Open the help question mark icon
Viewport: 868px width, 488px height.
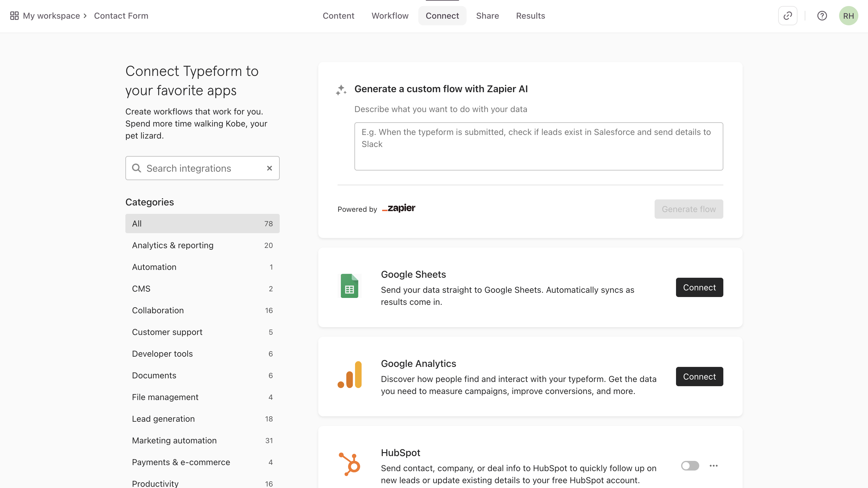click(x=822, y=16)
